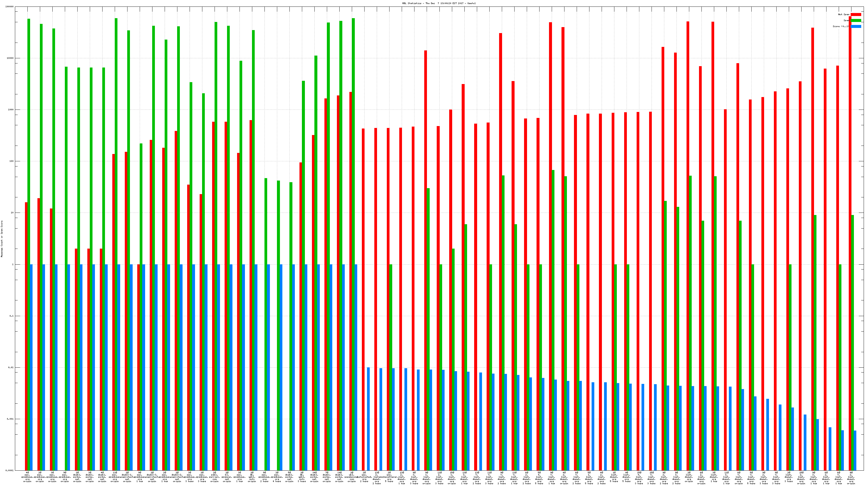Click the 0.01 y-axis tick label
The width and height of the screenshot is (868, 488).
tap(11, 367)
